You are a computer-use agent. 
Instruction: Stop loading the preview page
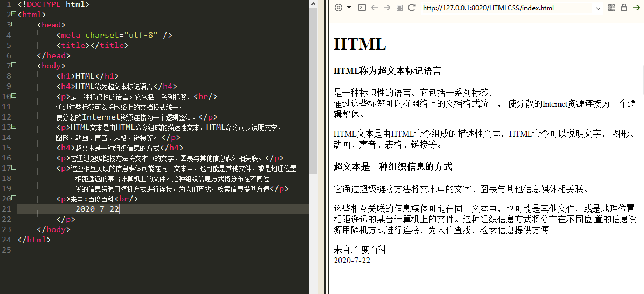coord(399,8)
